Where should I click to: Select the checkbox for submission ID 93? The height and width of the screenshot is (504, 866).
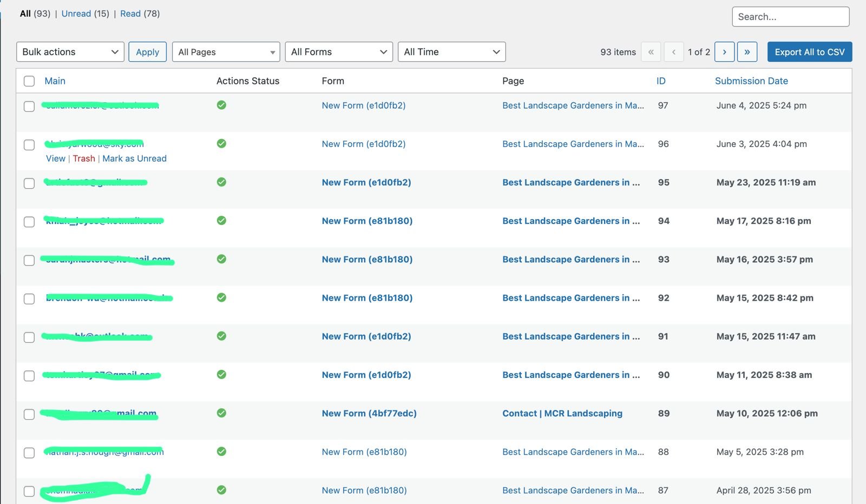[x=29, y=260]
